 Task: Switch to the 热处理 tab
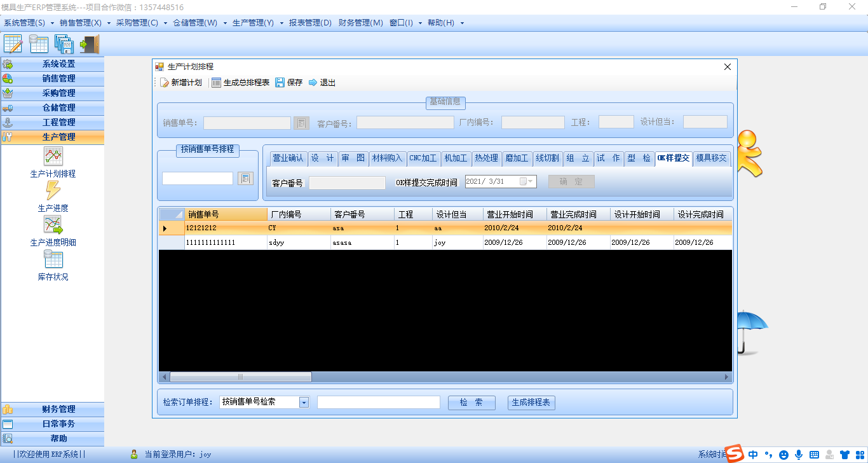[487, 158]
